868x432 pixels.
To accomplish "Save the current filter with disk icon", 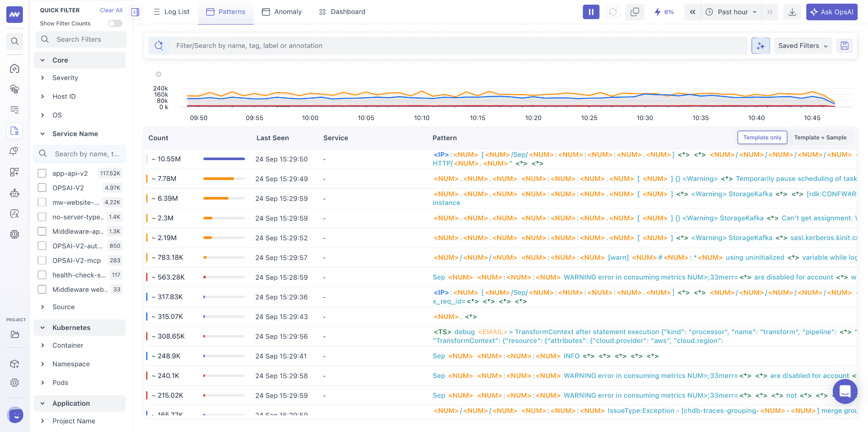I will tap(844, 46).
